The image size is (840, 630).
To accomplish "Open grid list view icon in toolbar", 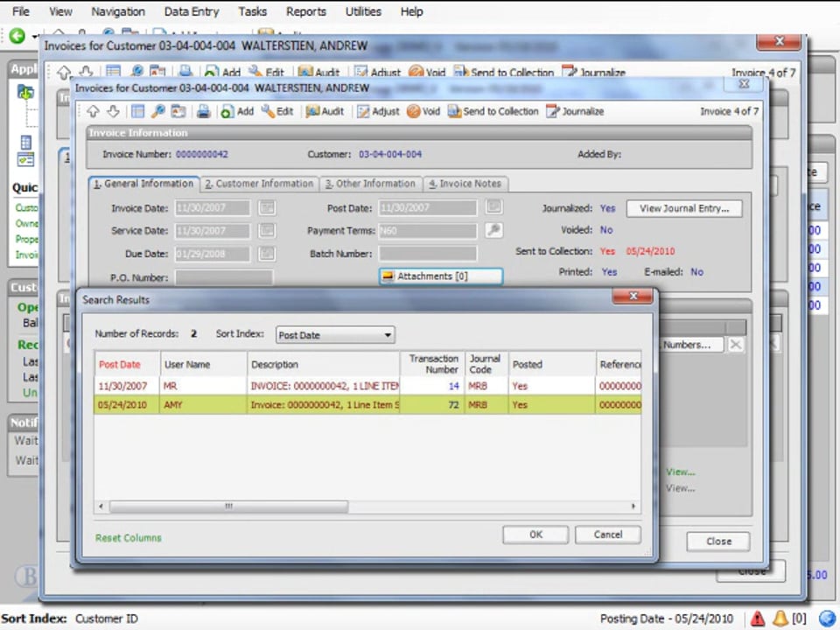I will click(137, 111).
